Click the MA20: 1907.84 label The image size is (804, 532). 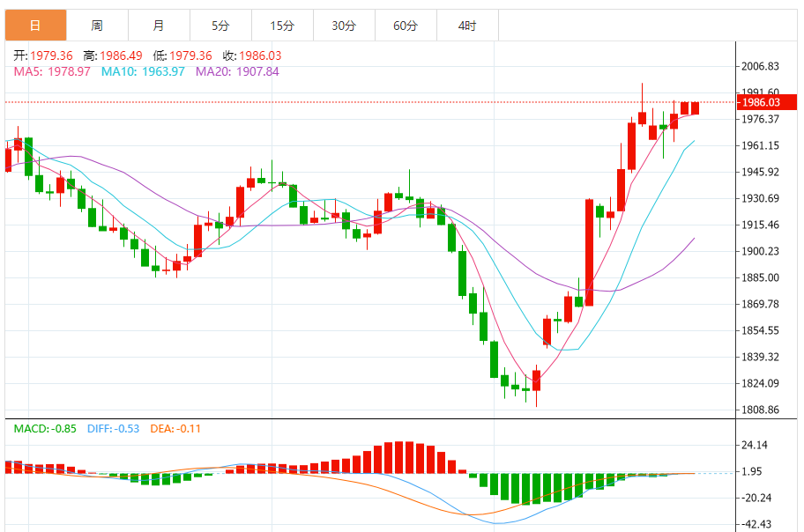click(237, 71)
